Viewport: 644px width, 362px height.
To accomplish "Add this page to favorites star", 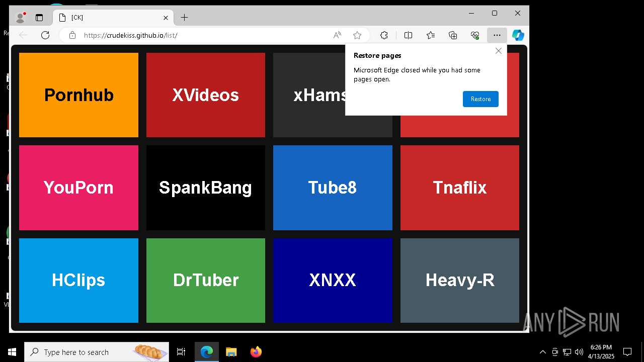I will tap(357, 35).
